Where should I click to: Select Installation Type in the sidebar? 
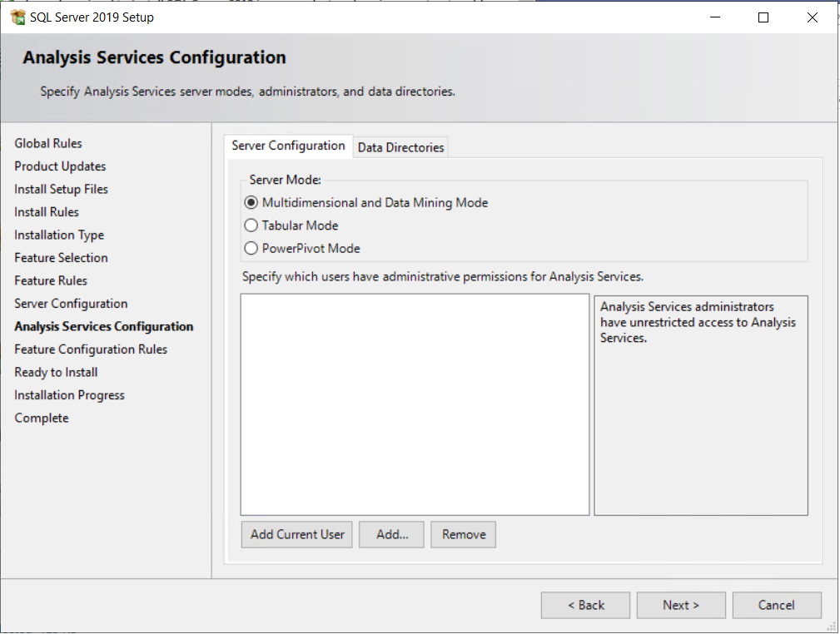(x=59, y=235)
